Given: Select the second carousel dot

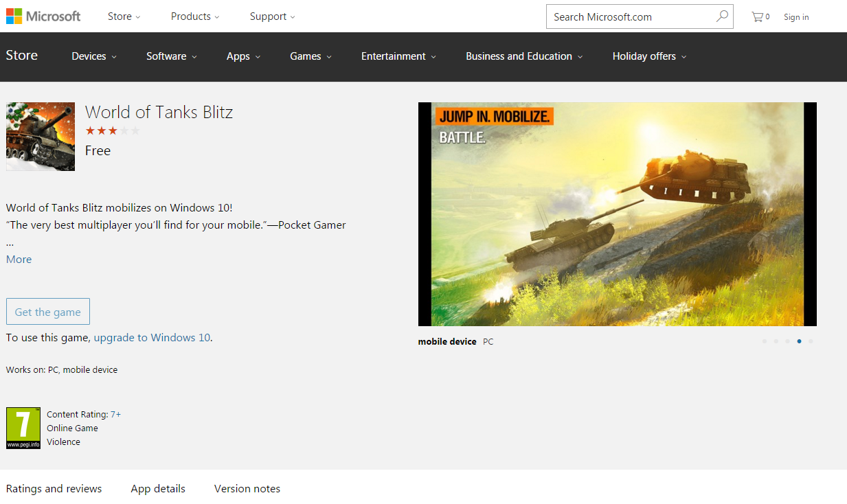Looking at the screenshot, I should (x=776, y=341).
